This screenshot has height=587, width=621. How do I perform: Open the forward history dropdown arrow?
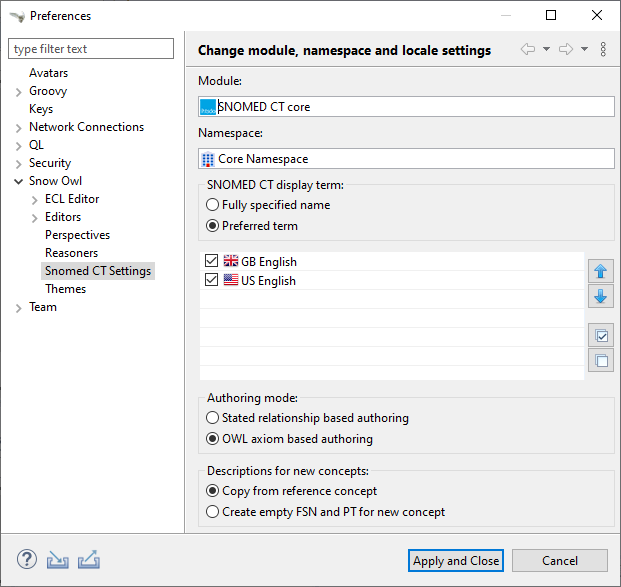(x=584, y=50)
